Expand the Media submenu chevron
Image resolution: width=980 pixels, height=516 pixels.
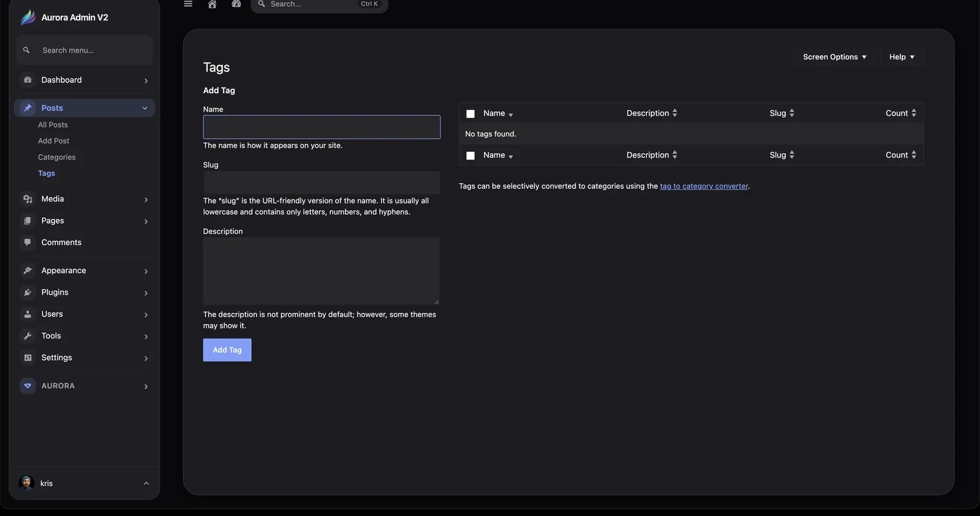(146, 199)
